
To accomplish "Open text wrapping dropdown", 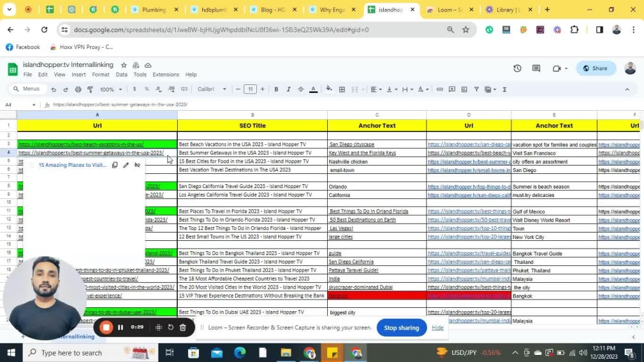I will (407, 89).
